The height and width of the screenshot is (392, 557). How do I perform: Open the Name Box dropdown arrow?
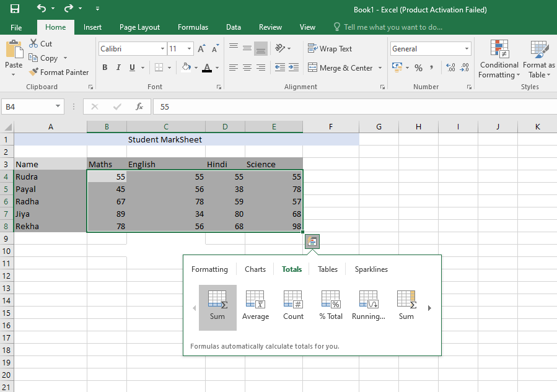58,107
